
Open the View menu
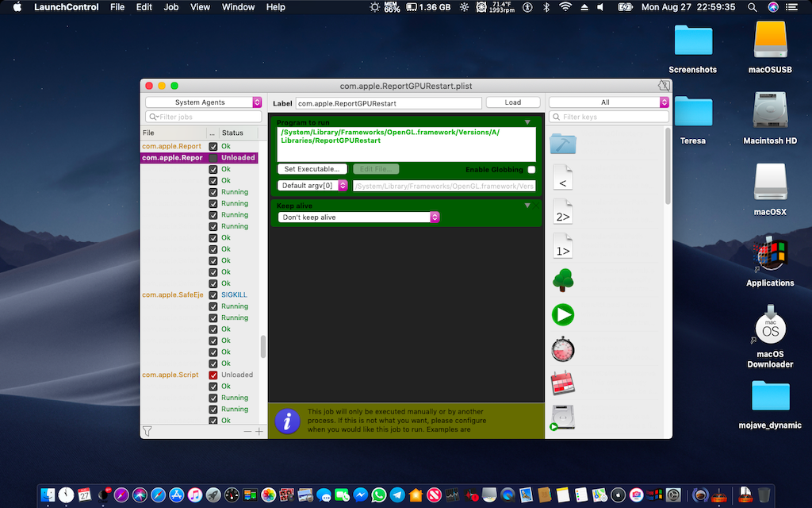coord(200,7)
